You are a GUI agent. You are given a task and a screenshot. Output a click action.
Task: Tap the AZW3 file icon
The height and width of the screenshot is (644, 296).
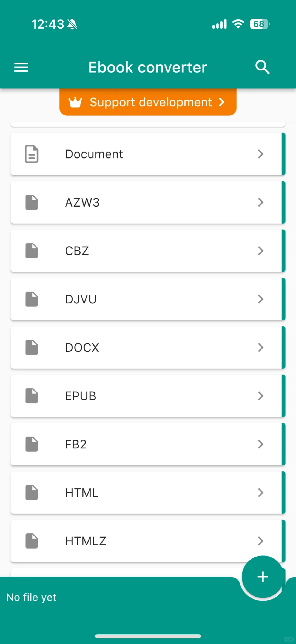[32, 202]
